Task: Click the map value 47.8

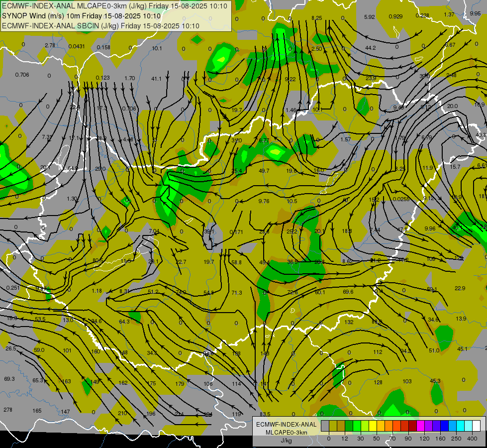Action: (x=402, y=229)
